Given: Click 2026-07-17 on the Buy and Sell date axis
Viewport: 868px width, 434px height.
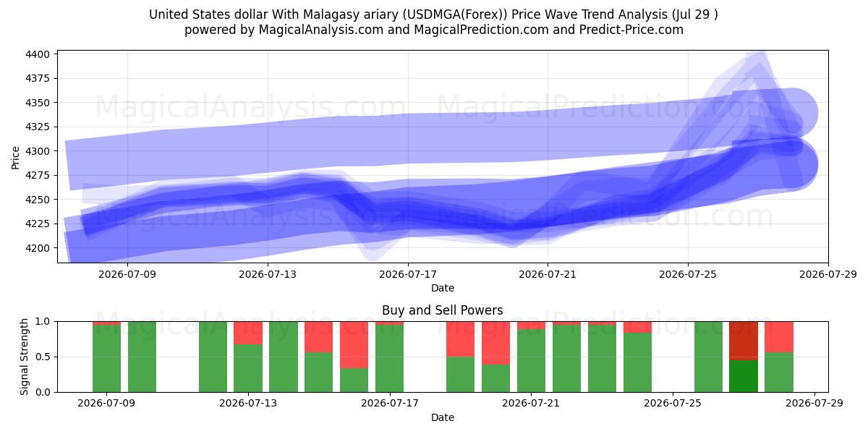Looking at the screenshot, I should click(x=390, y=404).
